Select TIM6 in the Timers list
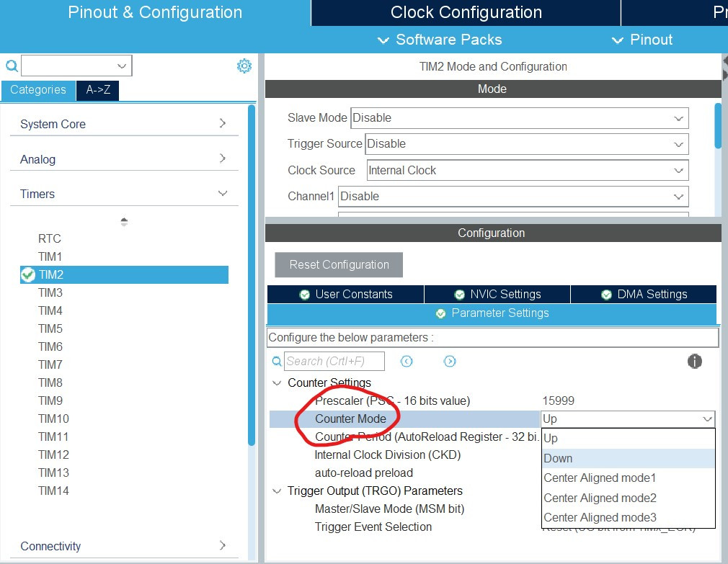This screenshot has width=728, height=564. pyautogui.click(x=50, y=347)
